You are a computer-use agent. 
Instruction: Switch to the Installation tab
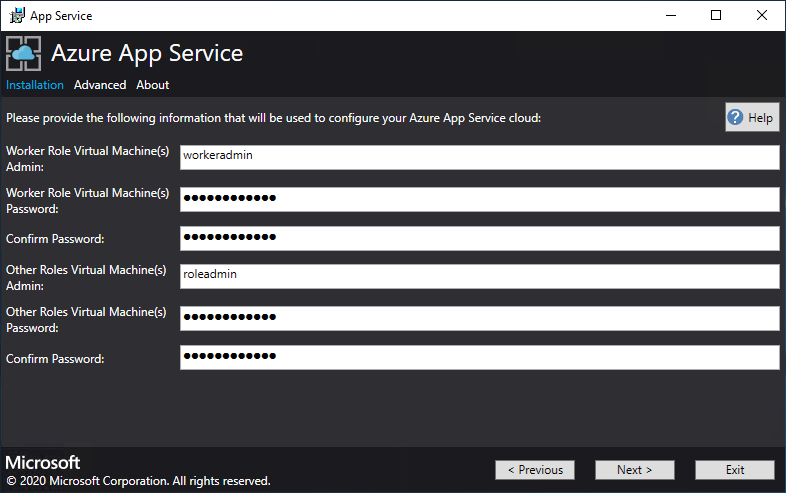tap(35, 85)
